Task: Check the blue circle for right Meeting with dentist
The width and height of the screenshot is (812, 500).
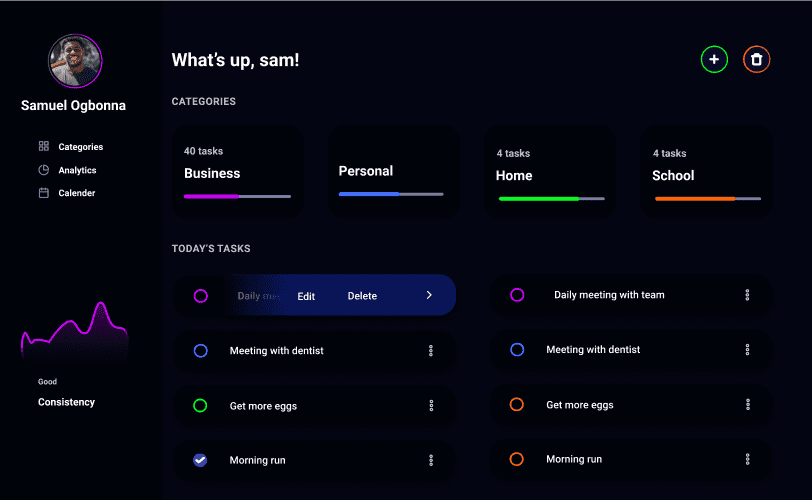Action: (x=517, y=350)
